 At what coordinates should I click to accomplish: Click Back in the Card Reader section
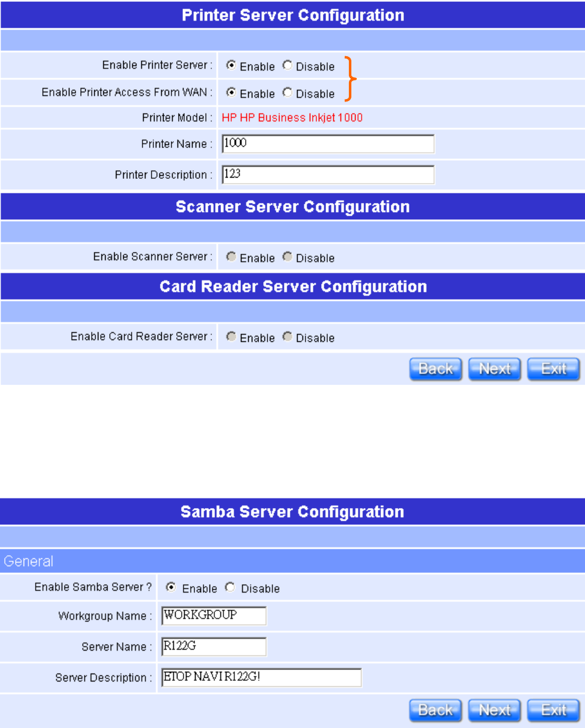[x=436, y=369]
